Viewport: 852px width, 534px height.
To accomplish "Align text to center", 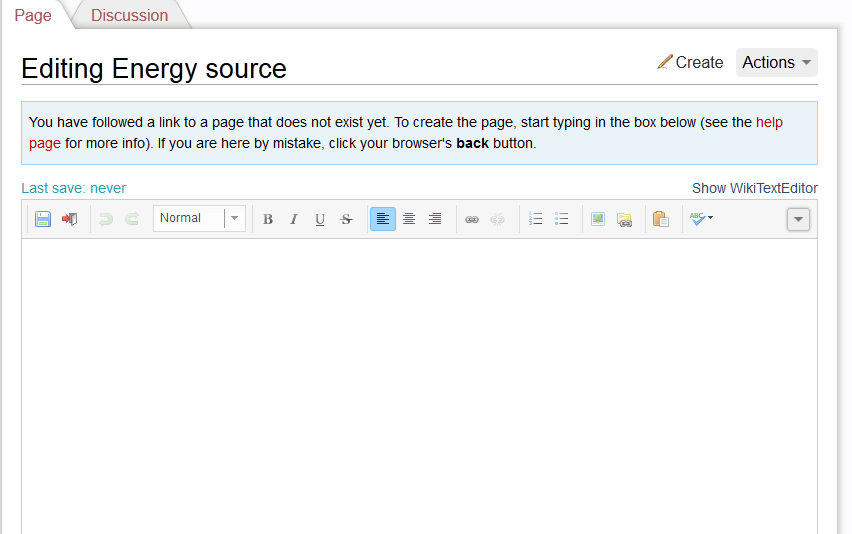I will [x=409, y=219].
